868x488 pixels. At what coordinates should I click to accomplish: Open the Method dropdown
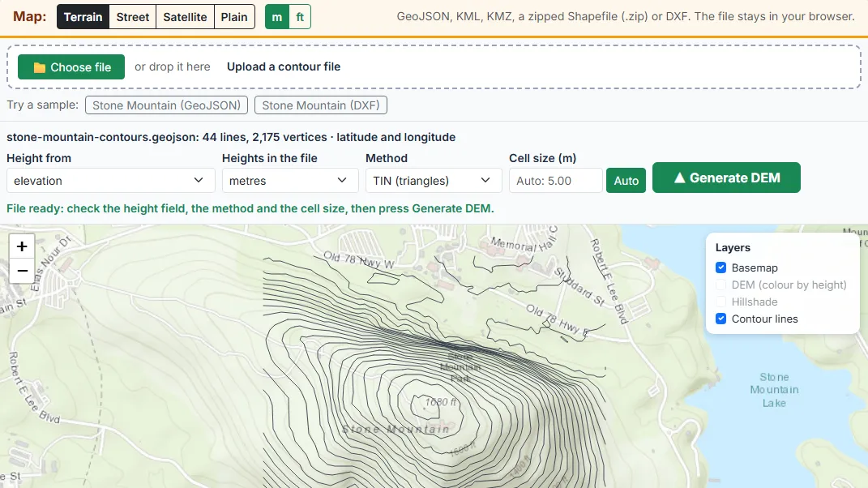pos(434,181)
